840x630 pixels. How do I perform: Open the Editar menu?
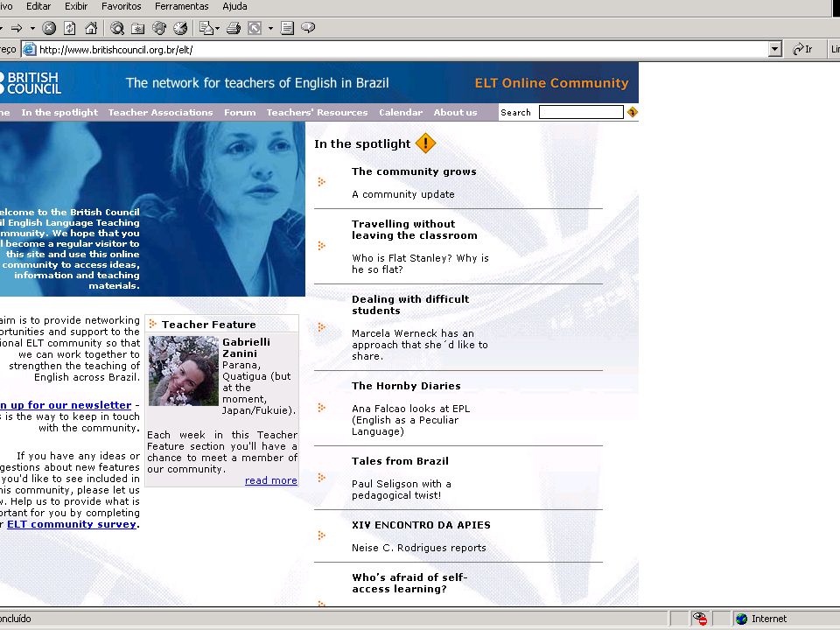click(x=38, y=6)
